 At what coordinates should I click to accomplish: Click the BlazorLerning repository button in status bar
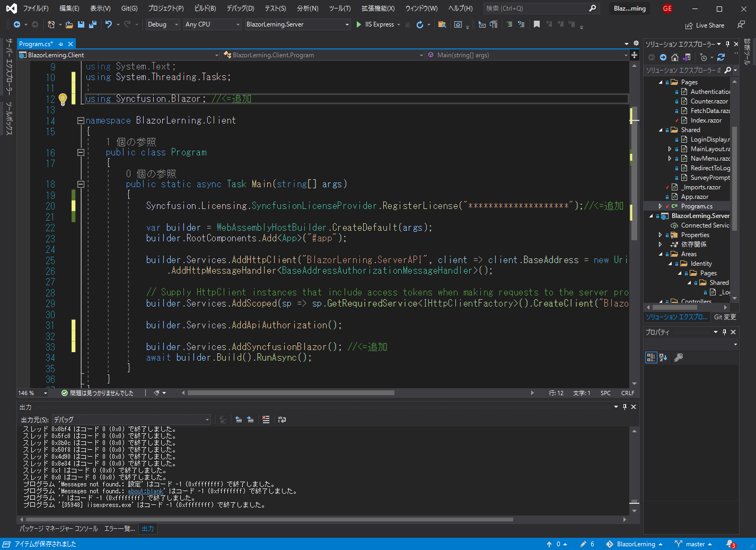click(634, 544)
